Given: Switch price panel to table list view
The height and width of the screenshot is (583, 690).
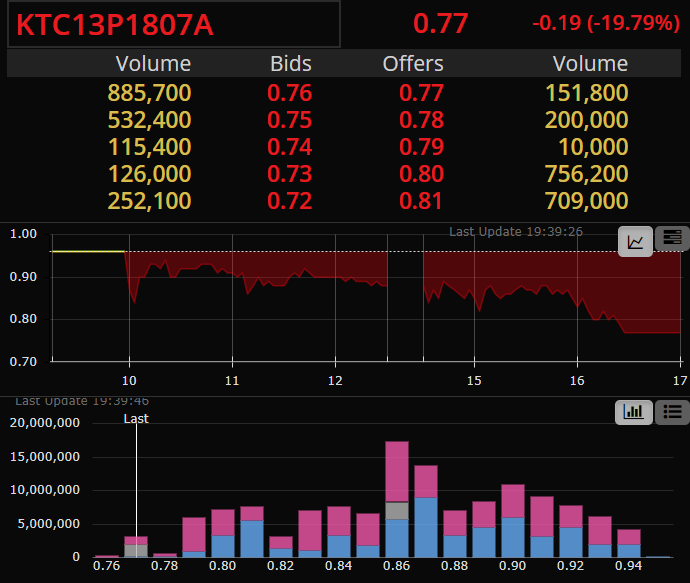Looking at the screenshot, I should [672, 238].
